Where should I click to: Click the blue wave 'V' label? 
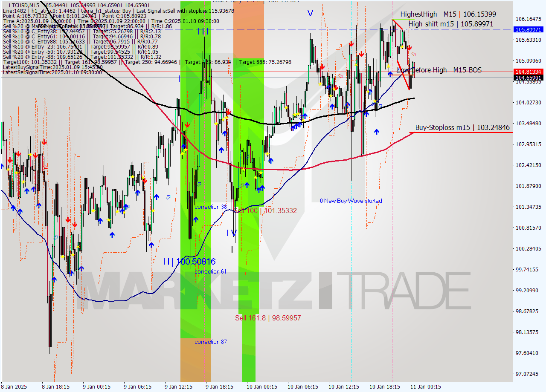click(310, 14)
